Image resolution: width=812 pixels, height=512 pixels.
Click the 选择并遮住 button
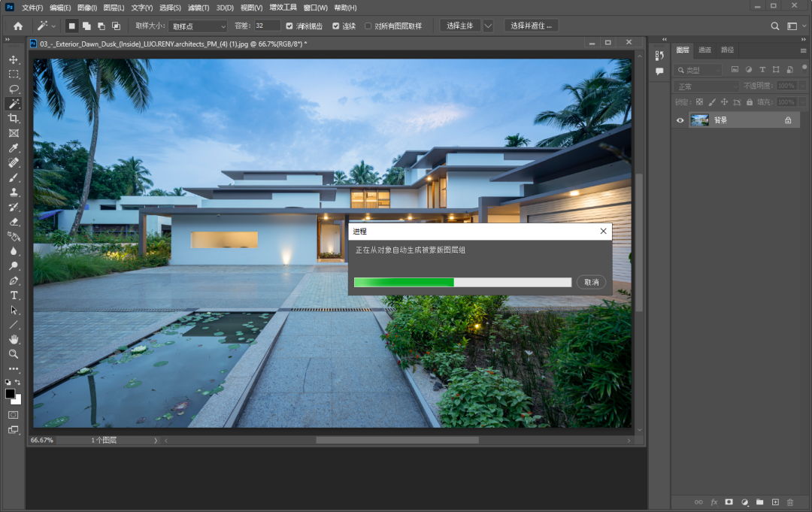(x=531, y=26)
